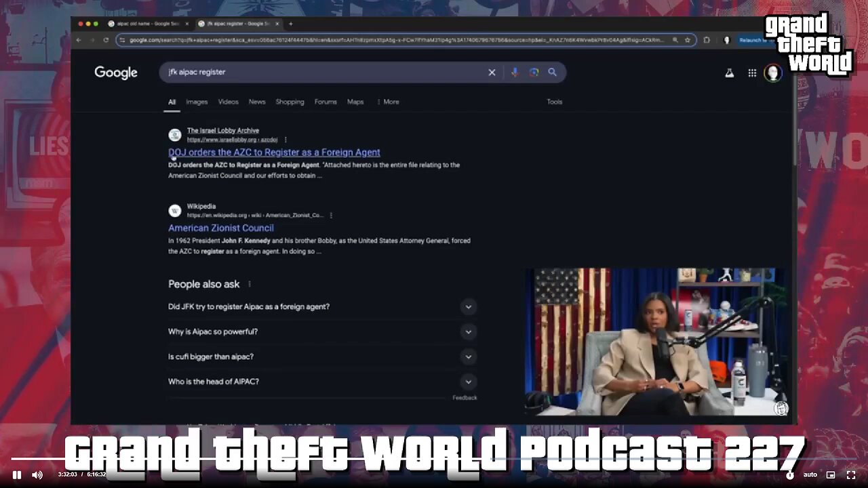Clear the search box with X

tap(492, 73)
